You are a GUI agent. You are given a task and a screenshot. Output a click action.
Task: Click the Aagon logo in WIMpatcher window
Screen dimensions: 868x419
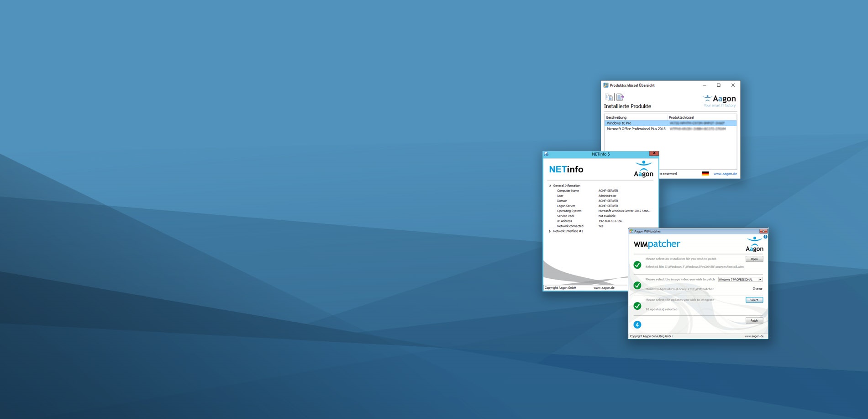pyautogui.click(x=754, y=244)
